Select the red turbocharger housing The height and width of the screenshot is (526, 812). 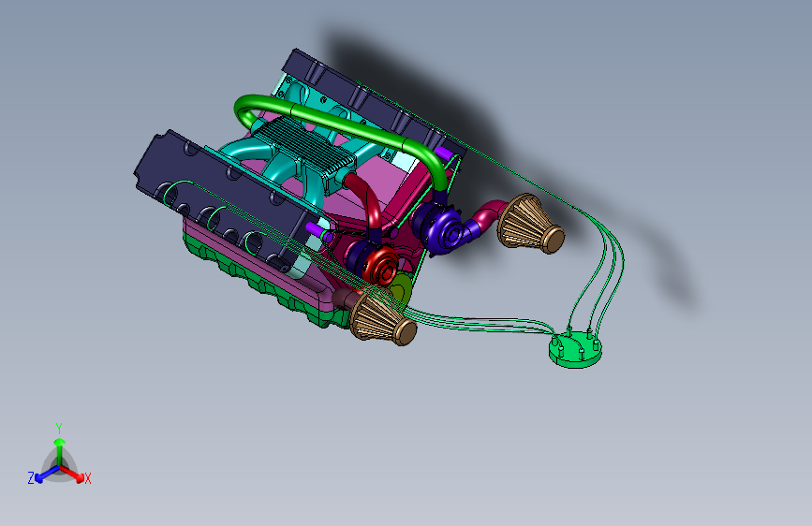point(379,265)
